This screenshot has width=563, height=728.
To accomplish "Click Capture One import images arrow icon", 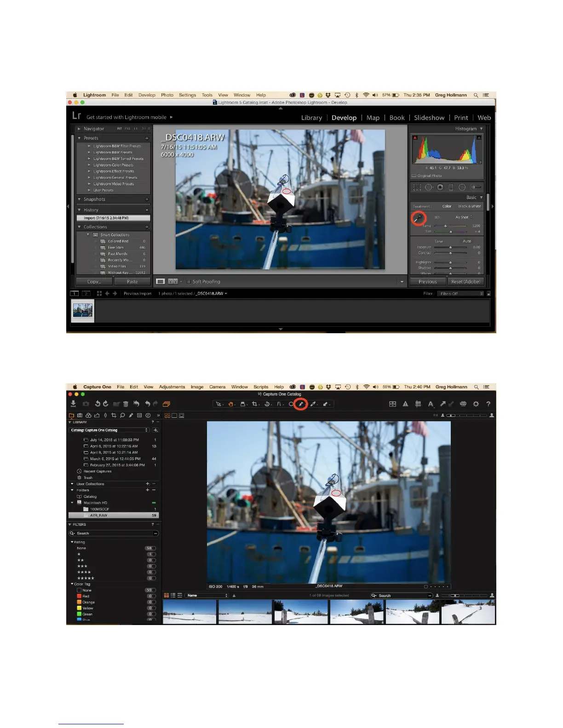I will click(73, 404).
